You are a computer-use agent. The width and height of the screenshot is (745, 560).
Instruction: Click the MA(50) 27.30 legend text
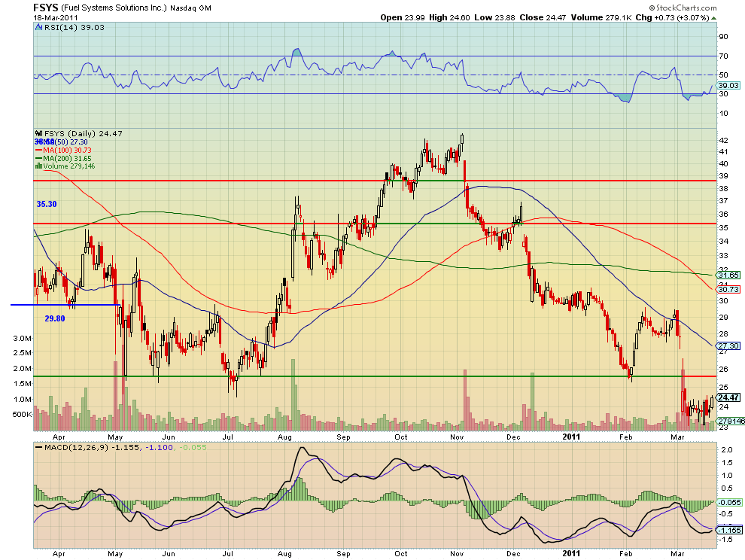(65, 142)
